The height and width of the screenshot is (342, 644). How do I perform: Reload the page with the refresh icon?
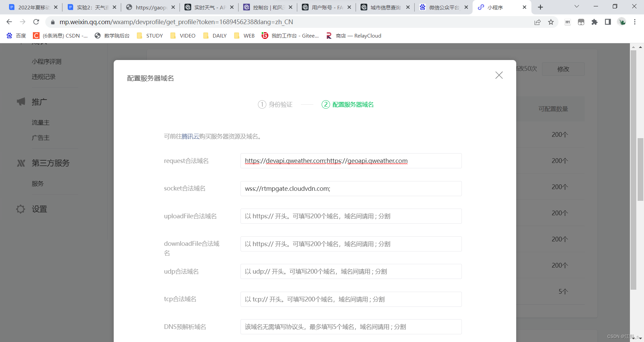pos(36,22)
